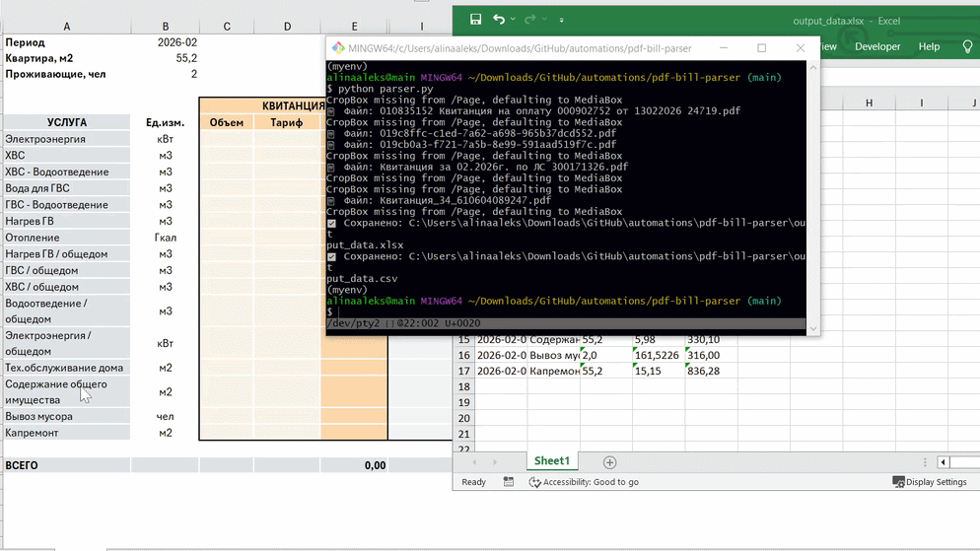Click the Объем column header cell

pyautogui.click(x=226, y=122)
